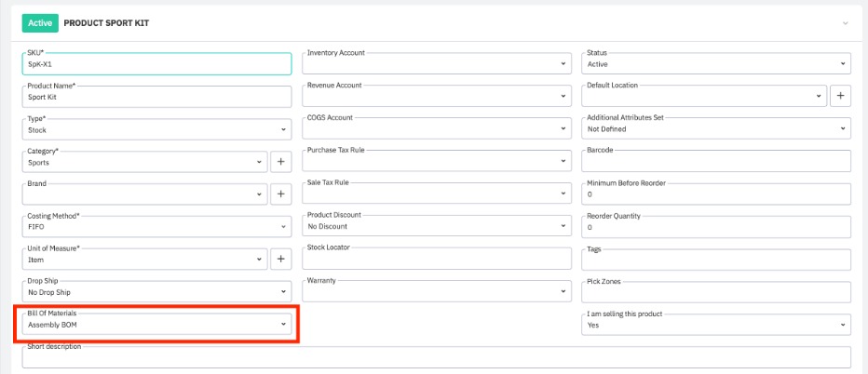Click the plus icon beside Category
Viewport: 868px width, 374px height.
click(x=280, y=162)
